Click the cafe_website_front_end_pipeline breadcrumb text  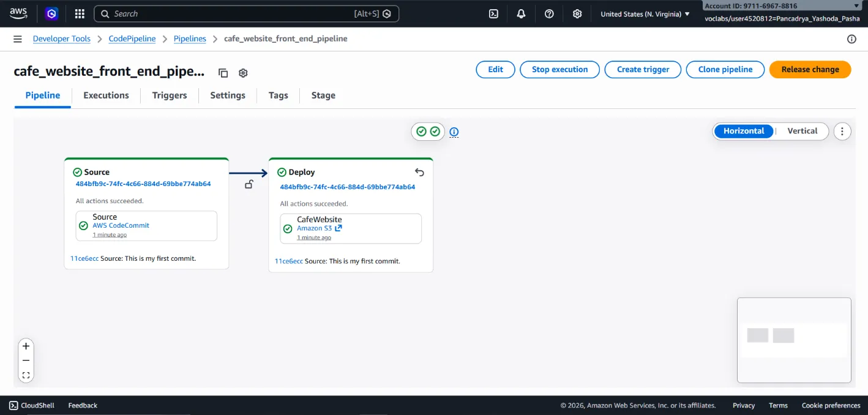click(x=286, y=39)
